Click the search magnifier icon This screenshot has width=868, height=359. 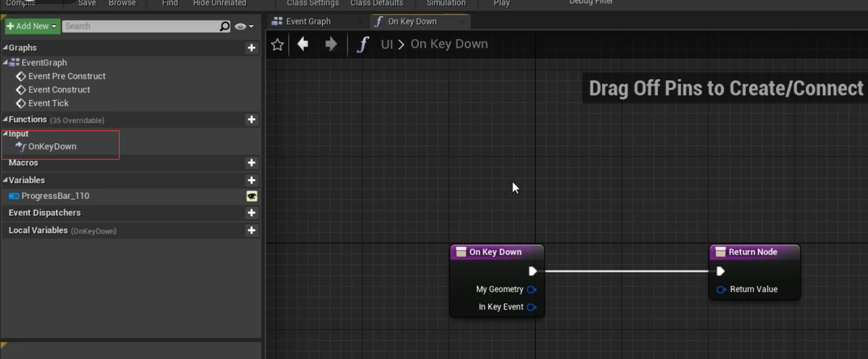(x=225, y=26)
